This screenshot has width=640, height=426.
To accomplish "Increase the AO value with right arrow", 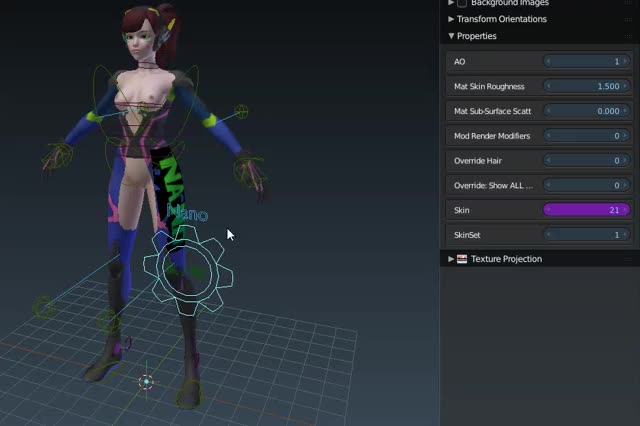I will tap(625, 62).
